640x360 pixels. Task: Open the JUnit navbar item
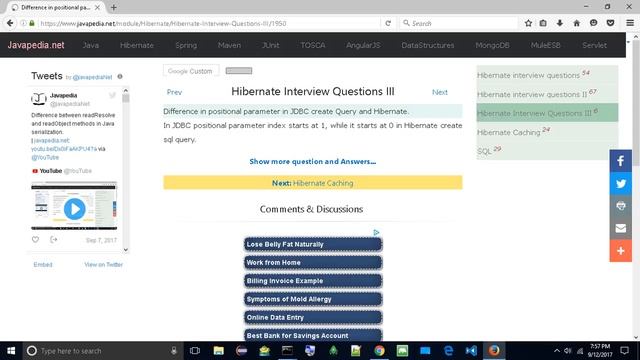coord(271,45)
